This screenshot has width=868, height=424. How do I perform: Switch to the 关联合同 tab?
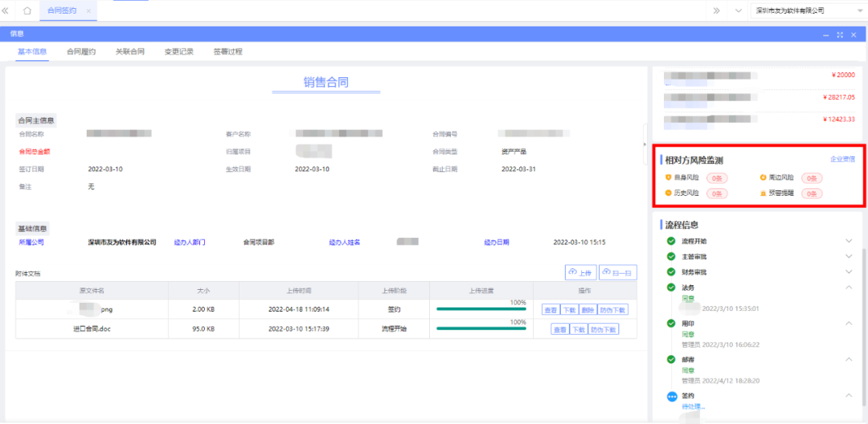(x=130, y=51)
